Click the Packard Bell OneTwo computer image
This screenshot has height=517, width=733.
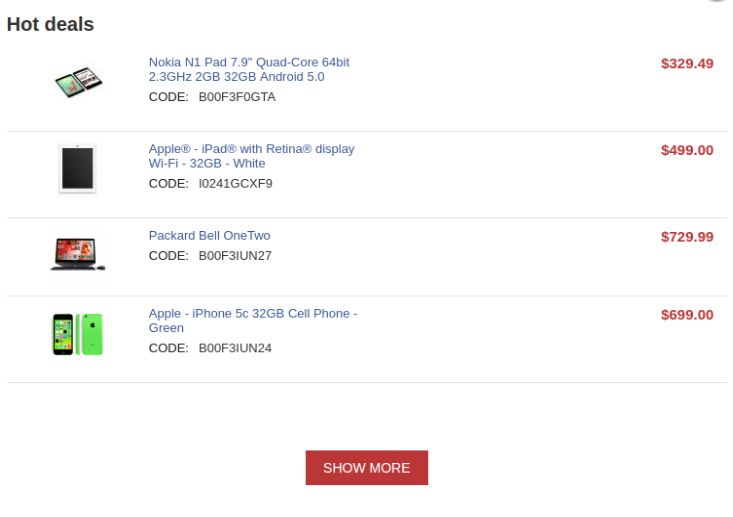(x=77, y=253)
